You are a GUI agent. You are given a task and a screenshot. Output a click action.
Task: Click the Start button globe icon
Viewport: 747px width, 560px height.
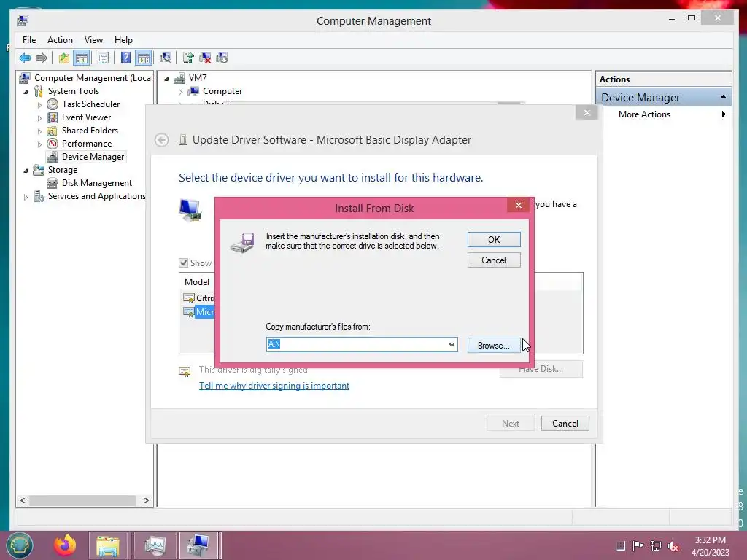click(x=20, y=545)
